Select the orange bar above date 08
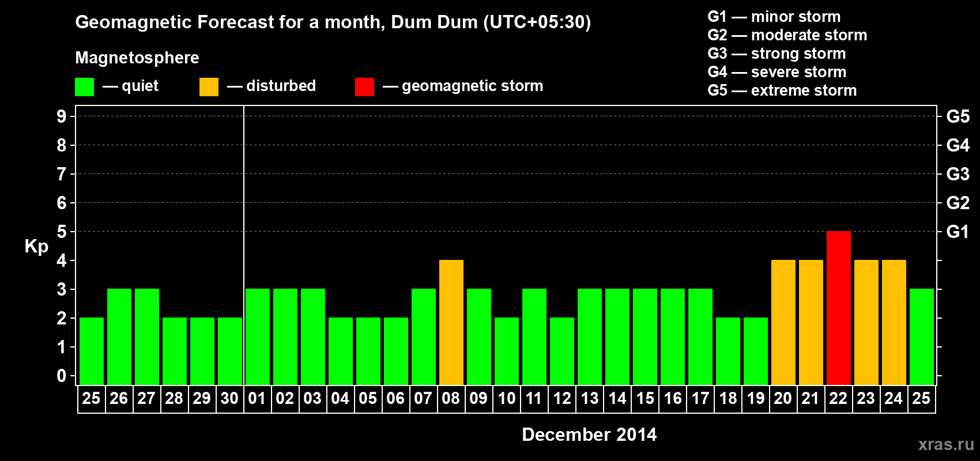The height and width of the screenshot is (461, 980). 451,322
